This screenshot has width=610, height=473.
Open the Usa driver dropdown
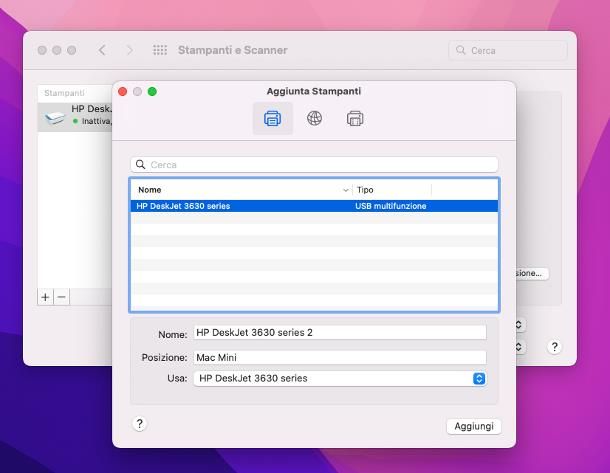tap(340, 378)
